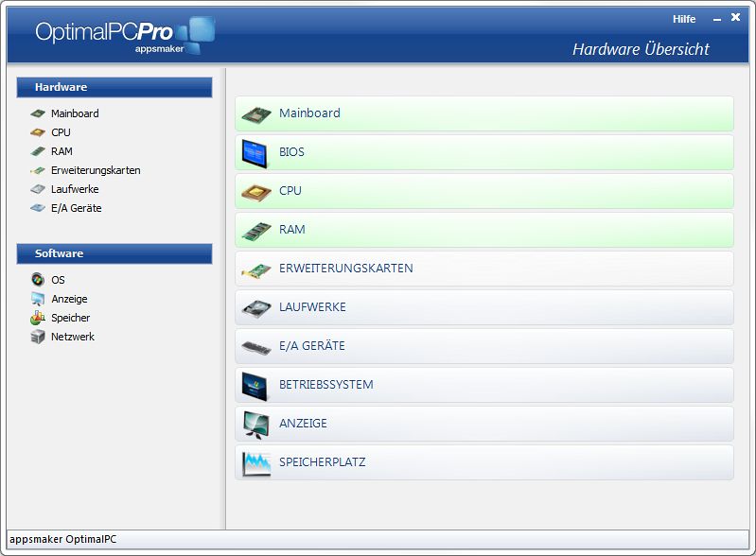756x556 pixels.
Task: Choose the RAM entry in the left panel
Action: click(x=62, y=151)
